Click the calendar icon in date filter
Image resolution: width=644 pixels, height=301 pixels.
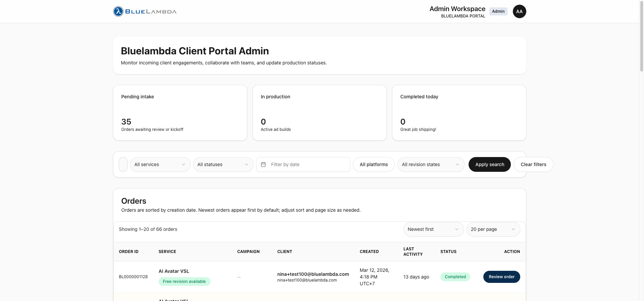[x=263, y=164]
